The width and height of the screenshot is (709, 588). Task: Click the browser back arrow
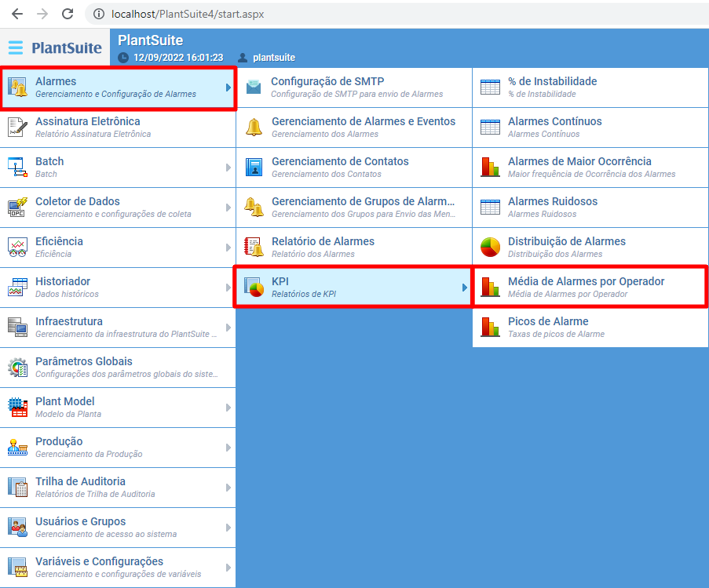pos(17,14)
